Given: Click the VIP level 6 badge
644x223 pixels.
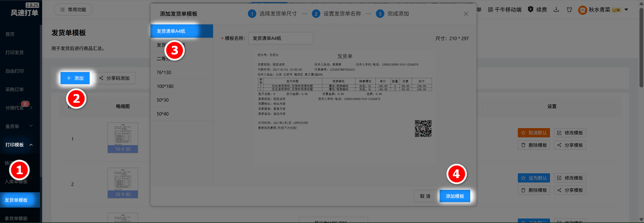Looking at the screenshot, I should click(x=616, y=10).
